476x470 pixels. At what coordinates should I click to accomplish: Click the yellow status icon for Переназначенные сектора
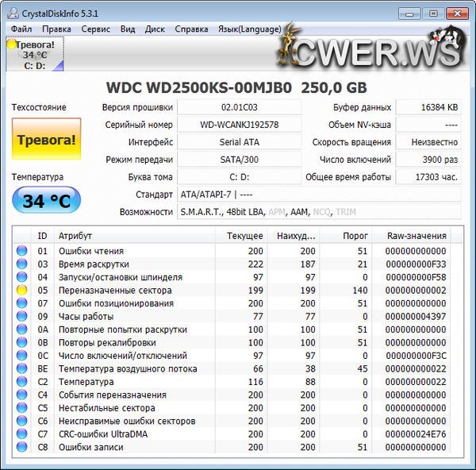(x=22, y=291)
